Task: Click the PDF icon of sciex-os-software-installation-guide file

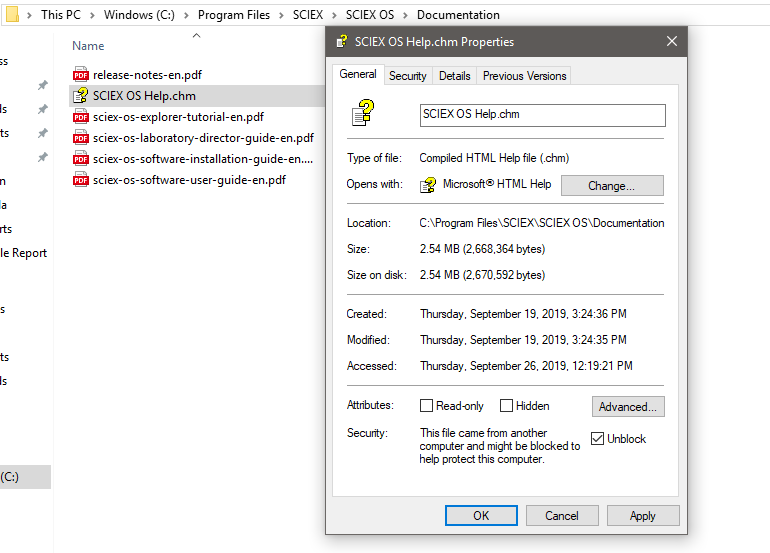Action: (81, 159)
